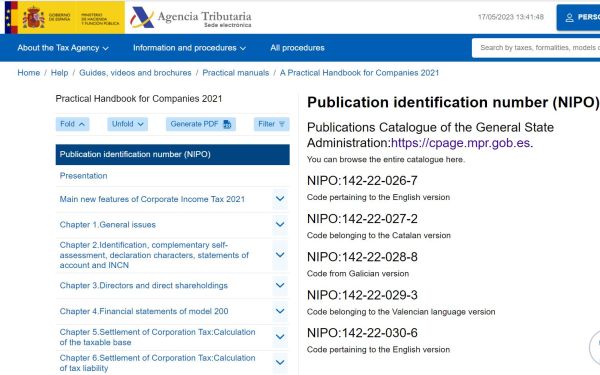This screenshot has height=375, width=600.
Task: Open Chapter 5 Calculation of the taxable base
Action: coord(157,337)
